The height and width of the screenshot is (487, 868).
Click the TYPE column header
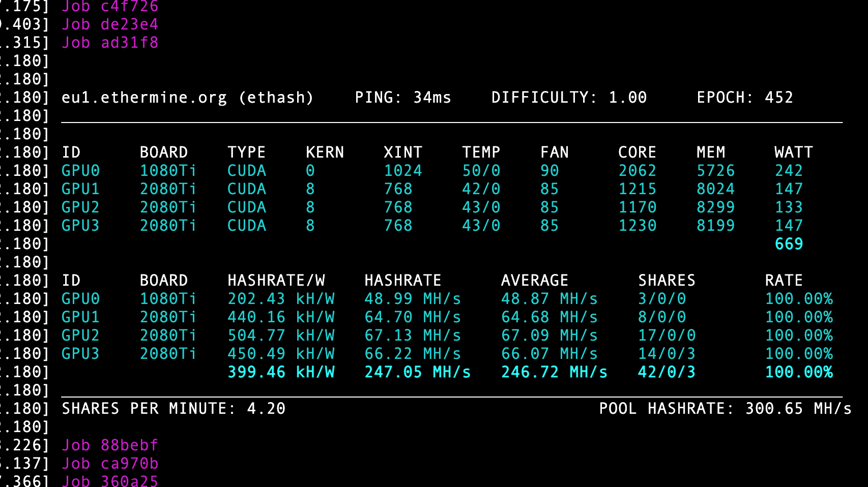coord(247,153)
